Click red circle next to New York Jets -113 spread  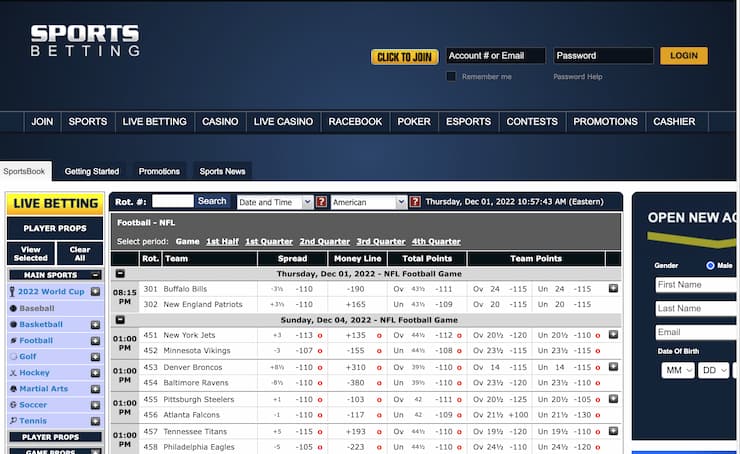coord(320,336)
